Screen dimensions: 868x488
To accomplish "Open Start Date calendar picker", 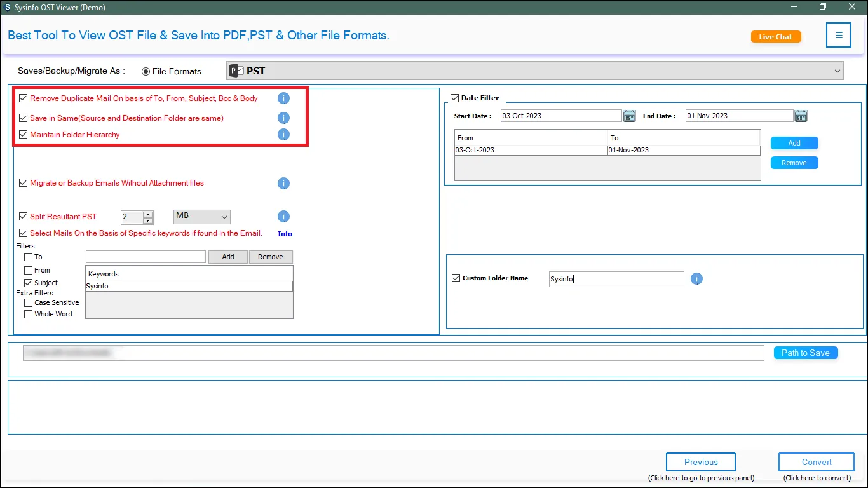I will click(x=629, y=116).
